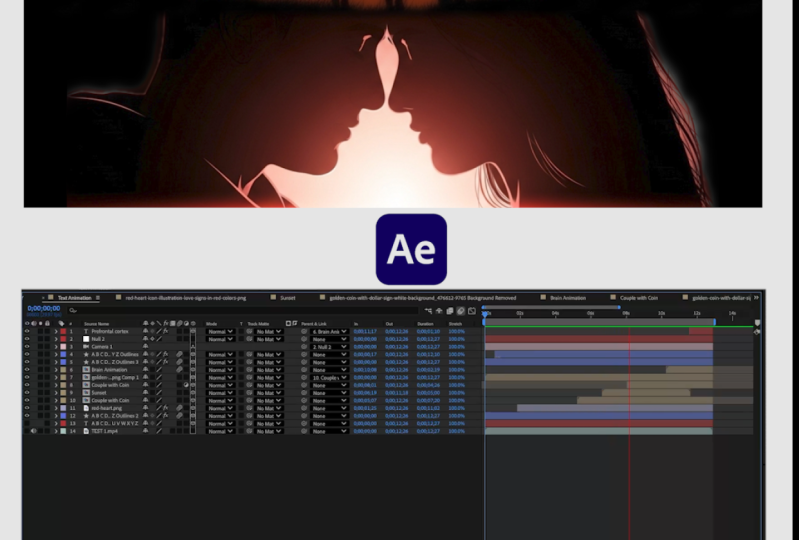The image size is (799, 540).
Task: Click the track matte pick whip for Null 2
Action: (x=250, y=339)
